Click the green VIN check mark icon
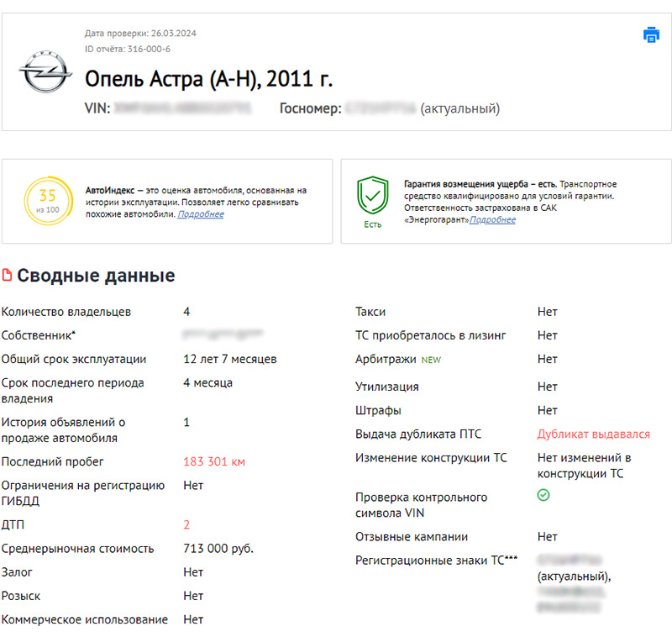This screenshot has width=672, height=637. (x=543, y=495)
